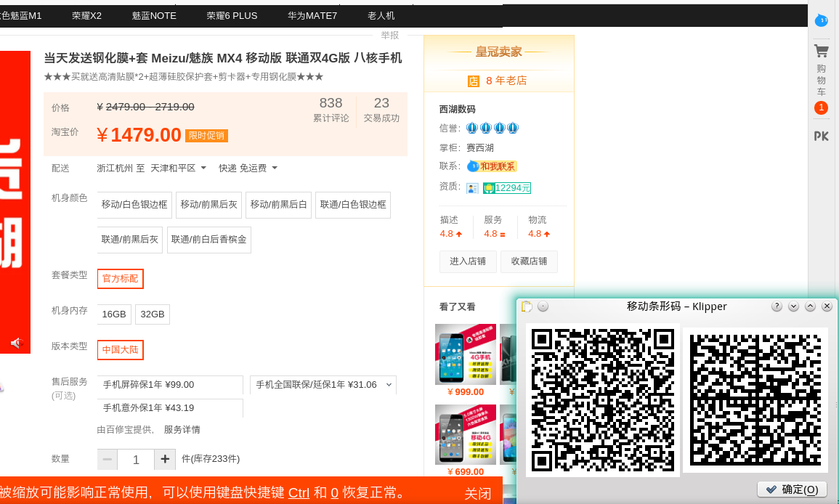Expand the 手机全国联保/延保1年 dropdown
This screenshot has width=839, height=504.
323,385
